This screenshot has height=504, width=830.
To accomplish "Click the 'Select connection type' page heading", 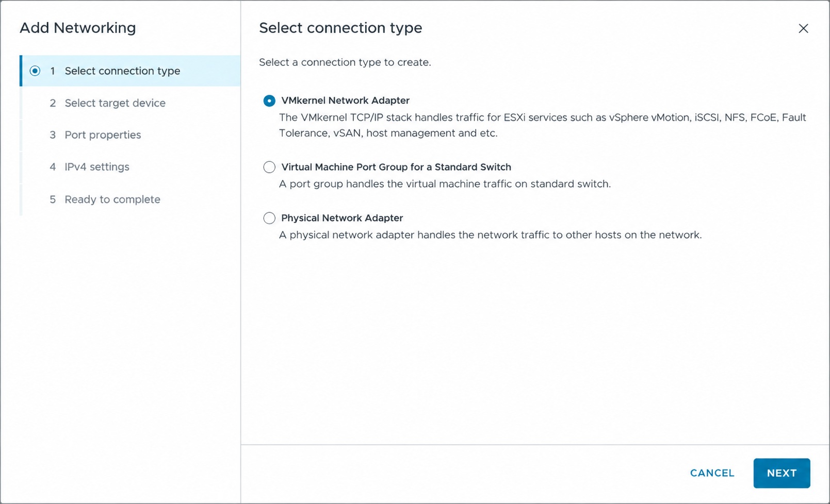I will (340, 28).
